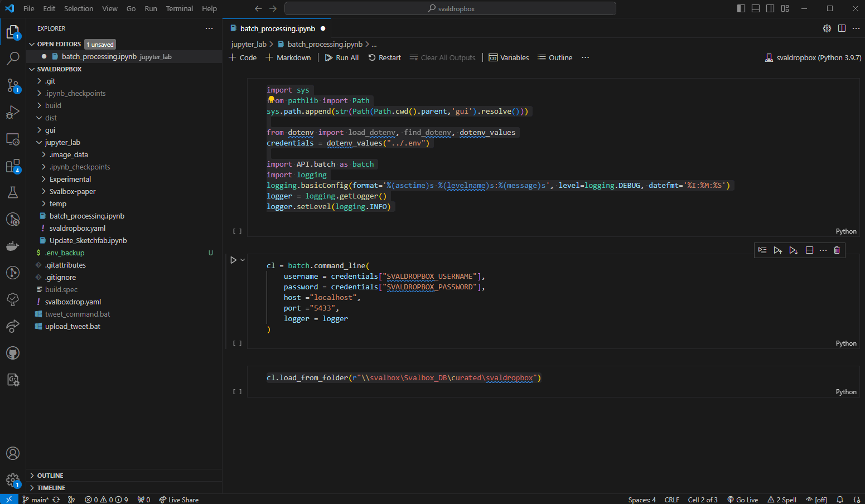Open Run and Debug view
865x504 pixels.
(x=12, y=112)
